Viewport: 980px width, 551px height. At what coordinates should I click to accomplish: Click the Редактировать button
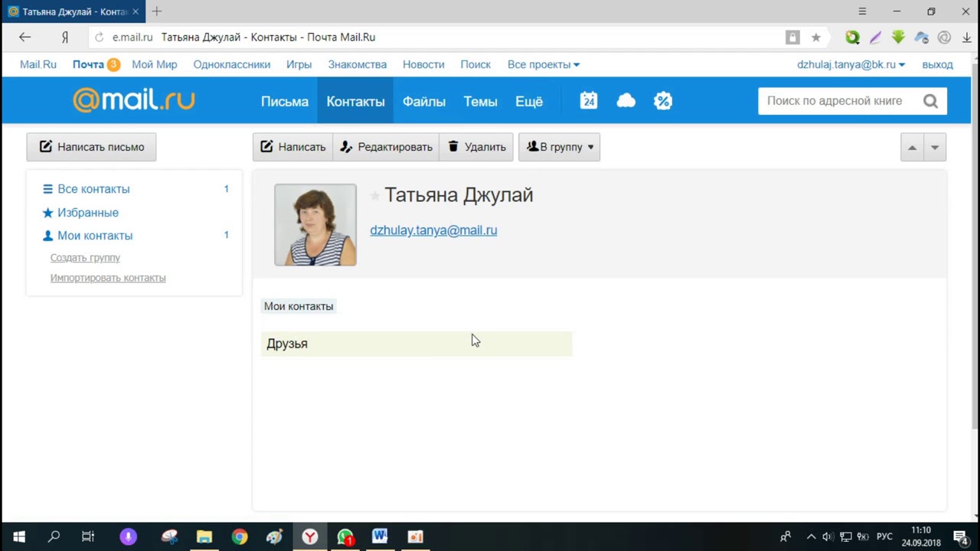(x=386, y=147)
